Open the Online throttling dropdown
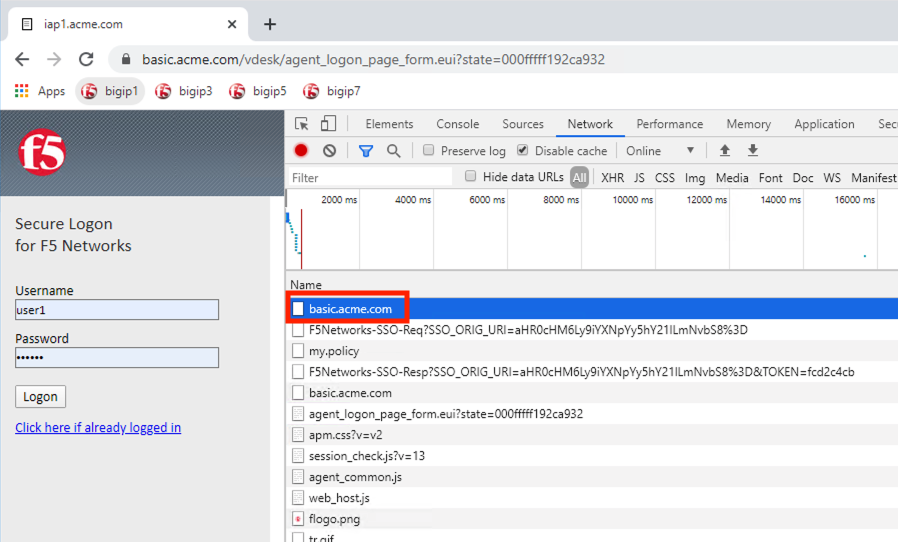This screenshot has width=898, height=542. coord(660,151)
